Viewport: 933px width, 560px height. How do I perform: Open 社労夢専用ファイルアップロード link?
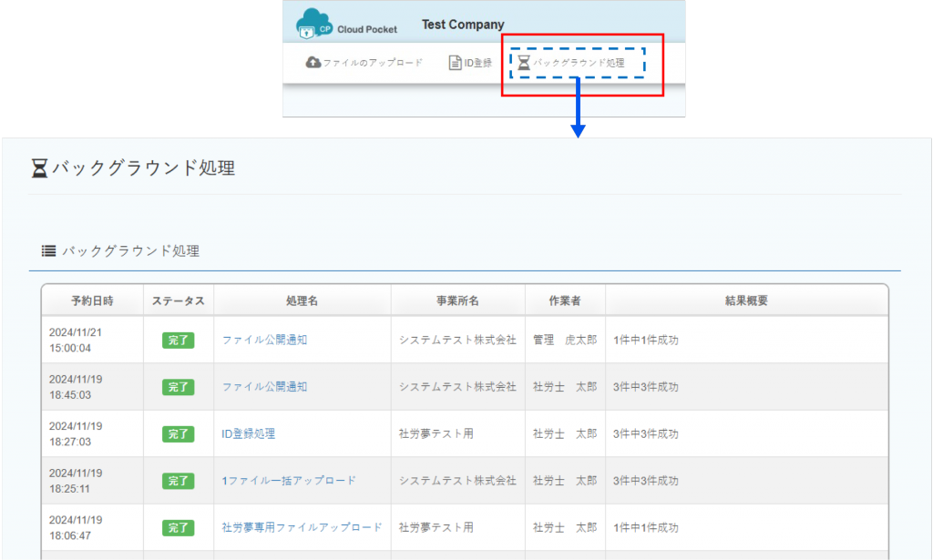[x=302, y=527]
